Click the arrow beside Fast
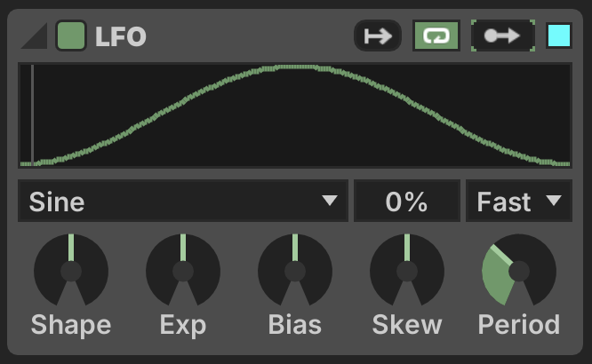The height and width of the screenshot is (364, 592). (554, 202)
